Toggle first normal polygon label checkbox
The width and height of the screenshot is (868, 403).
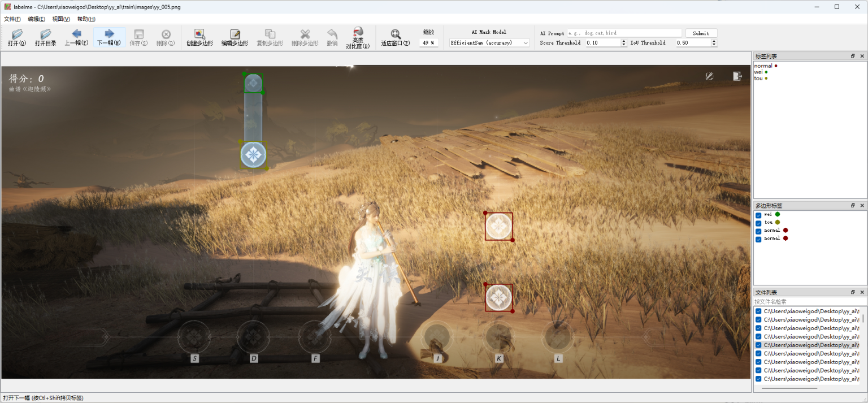[758, 231]
